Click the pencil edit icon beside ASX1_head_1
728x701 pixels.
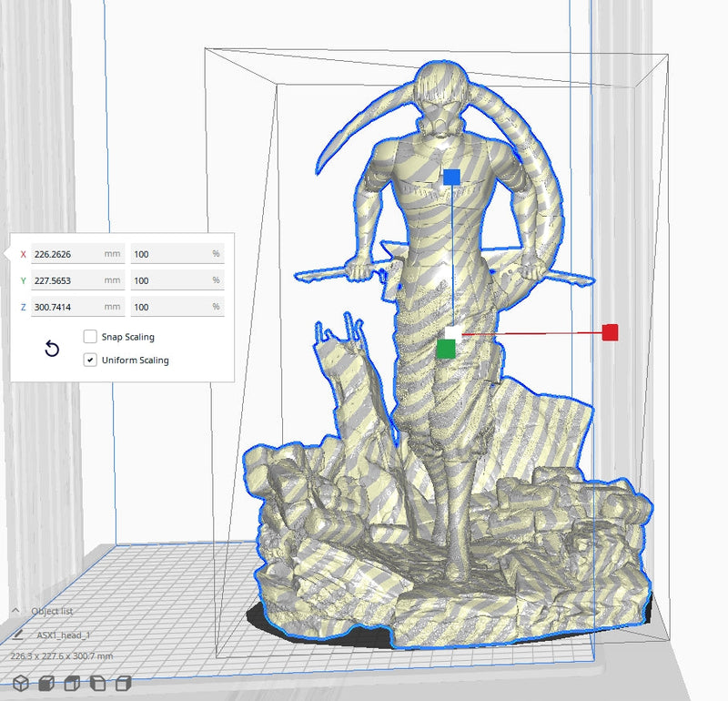17,635
